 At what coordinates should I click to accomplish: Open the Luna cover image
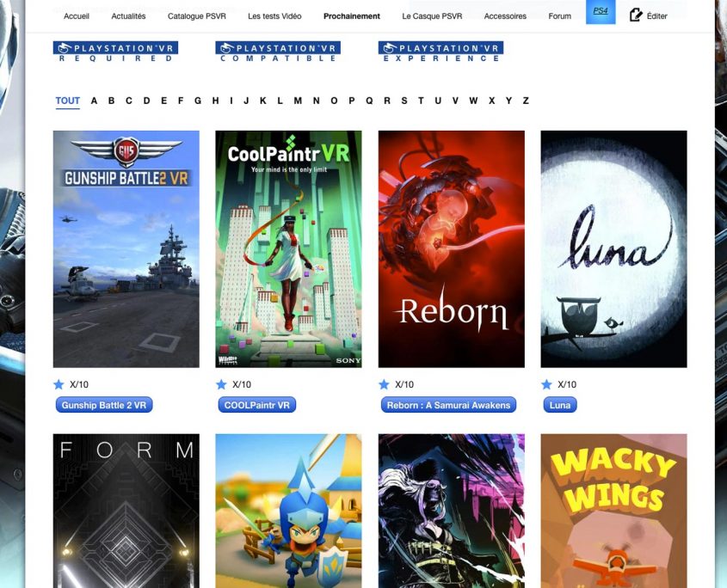click(614, 249)
